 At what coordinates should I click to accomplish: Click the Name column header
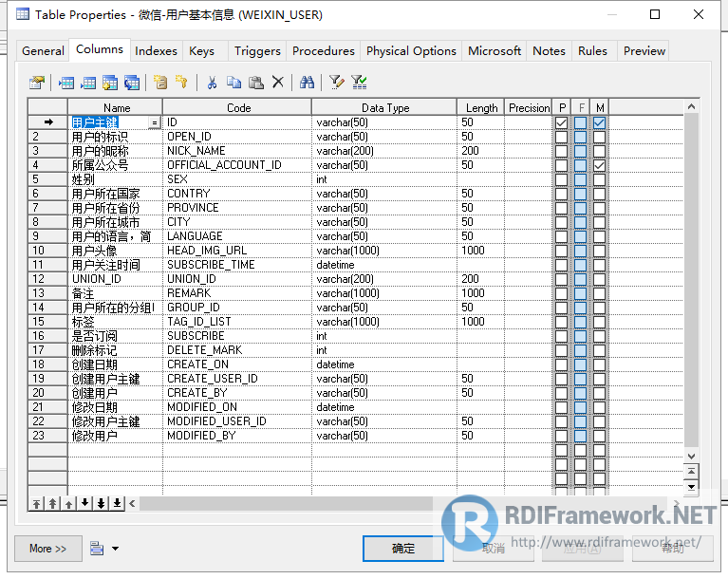tap(116, 107)
